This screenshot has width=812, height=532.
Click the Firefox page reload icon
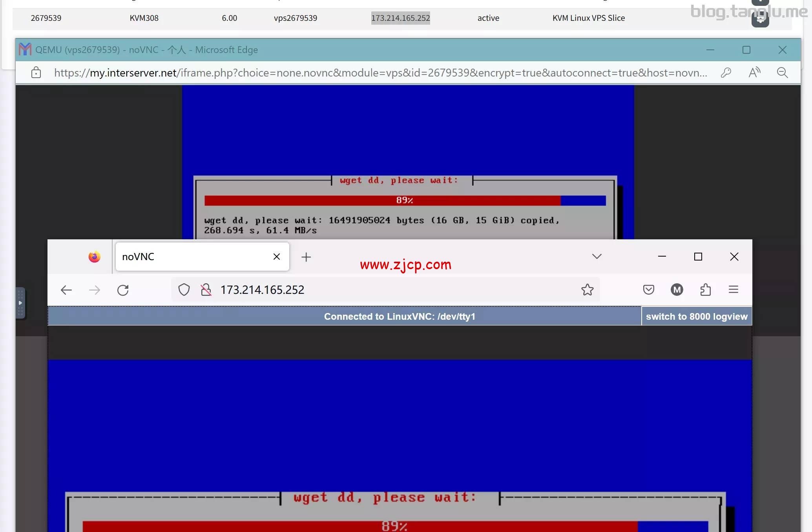123,290
